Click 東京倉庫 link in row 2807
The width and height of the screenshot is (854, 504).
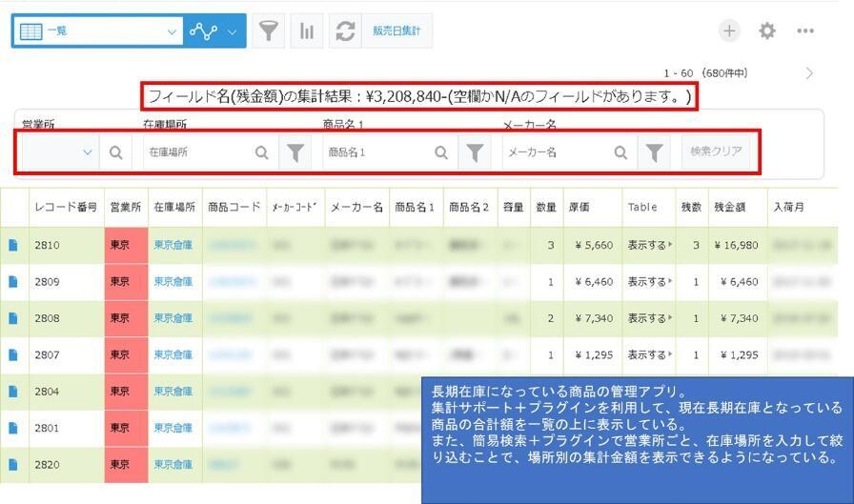click(173, 354)
